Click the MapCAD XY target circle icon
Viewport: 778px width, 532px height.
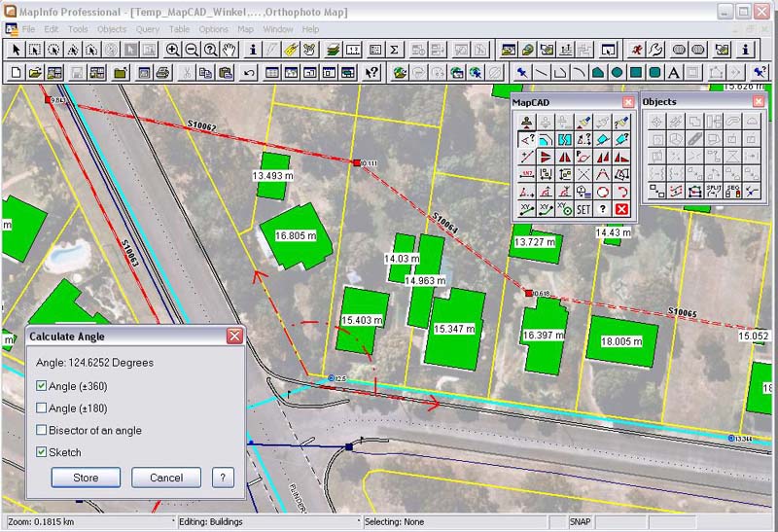point(565,209)
